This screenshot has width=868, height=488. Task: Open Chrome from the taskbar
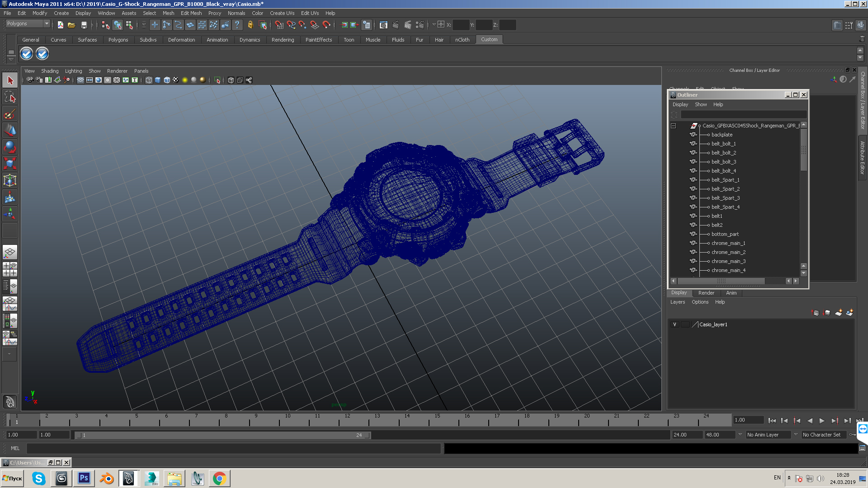click(219, 478)
